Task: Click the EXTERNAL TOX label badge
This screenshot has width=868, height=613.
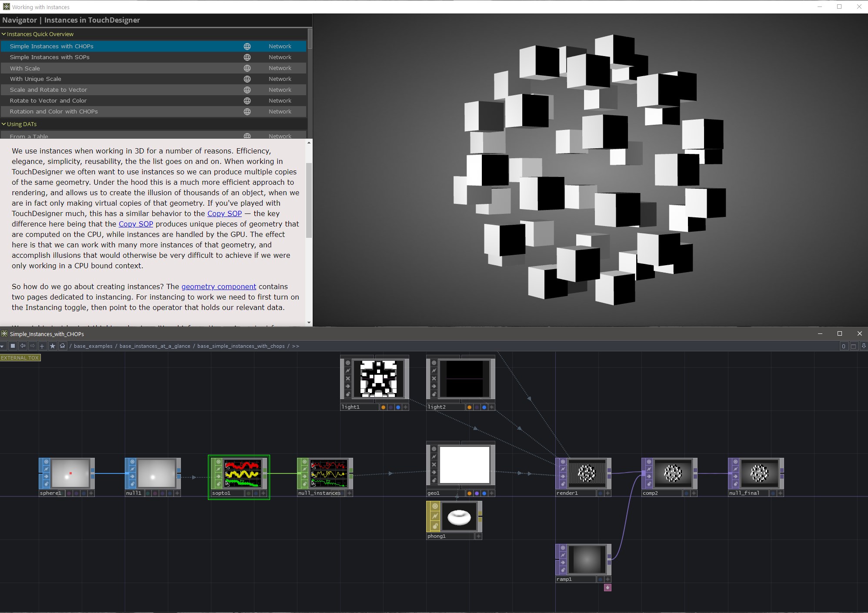Action: click(20, 358)
